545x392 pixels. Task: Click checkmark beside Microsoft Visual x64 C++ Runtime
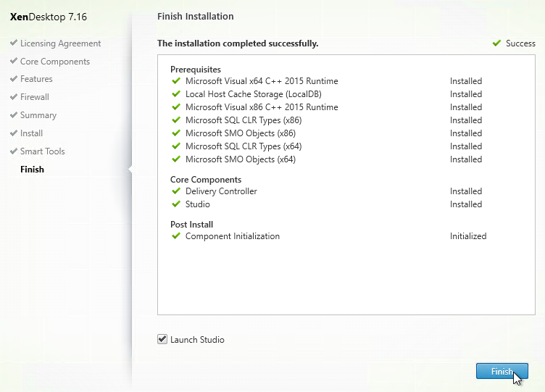[x=176, y=81]
